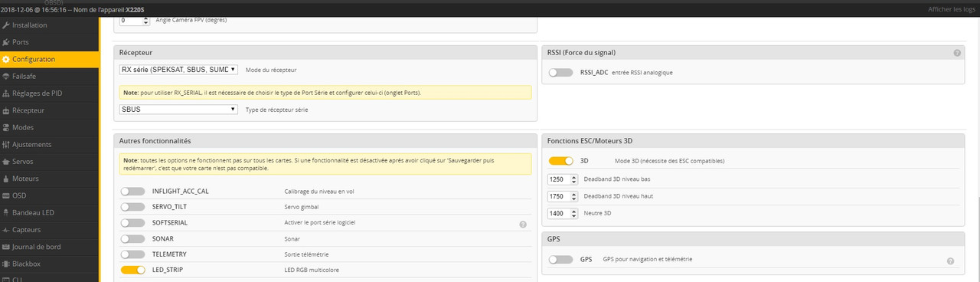Click the PID tuning icon
Screen dimensions: 980x282
6,93
